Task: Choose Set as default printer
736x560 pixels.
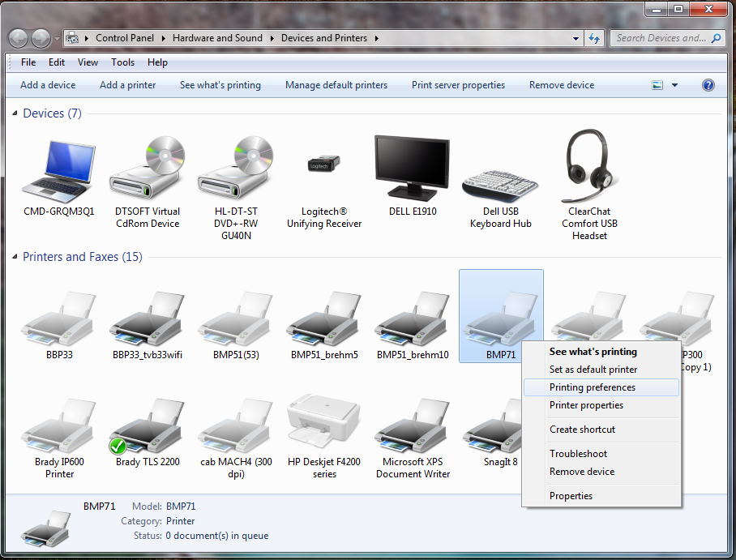Action: point(593,370)
